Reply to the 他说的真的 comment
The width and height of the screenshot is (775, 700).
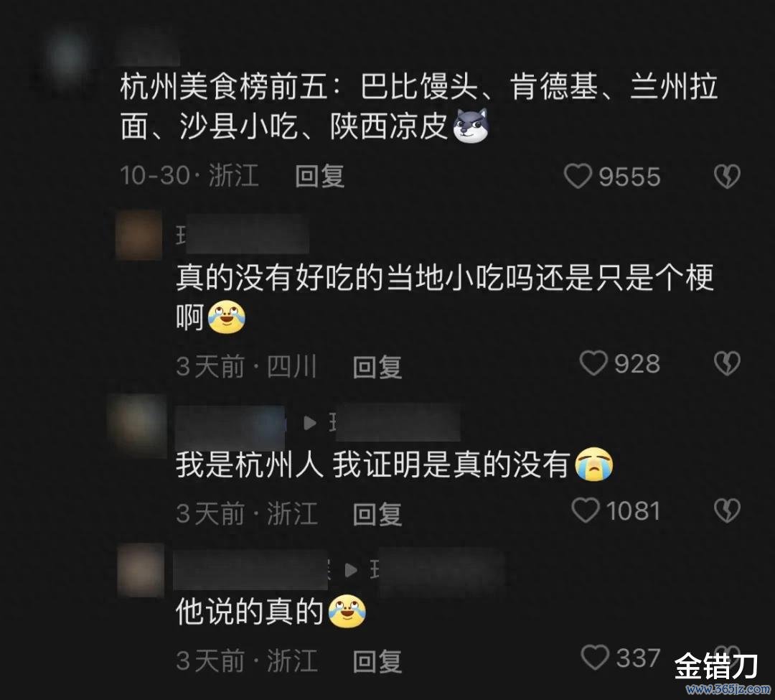tap(377, 661)
